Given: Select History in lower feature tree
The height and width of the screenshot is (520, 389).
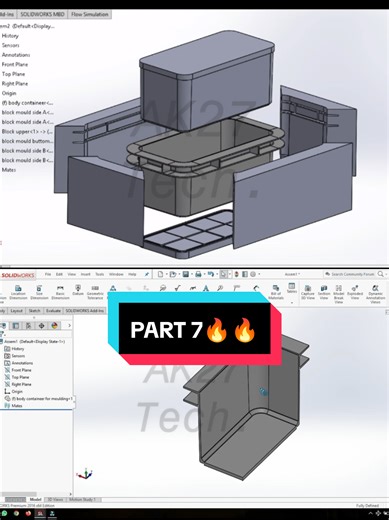Looking at the screenshot, I should pyautogui.click(x=14, y=349).
